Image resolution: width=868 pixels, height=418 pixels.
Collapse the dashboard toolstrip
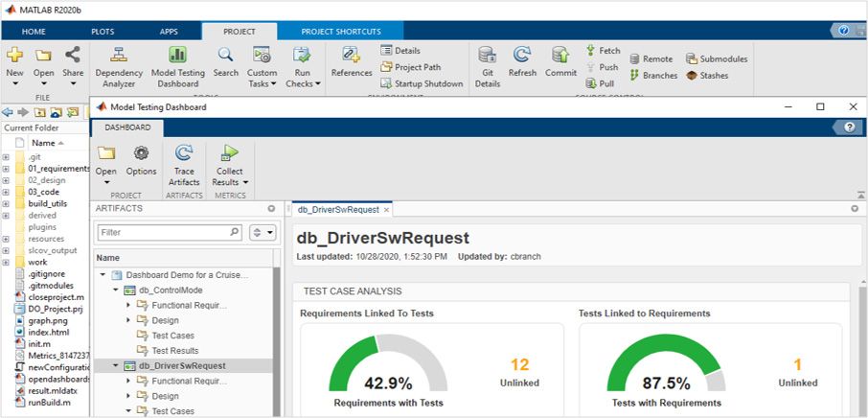tap(861, 195)
